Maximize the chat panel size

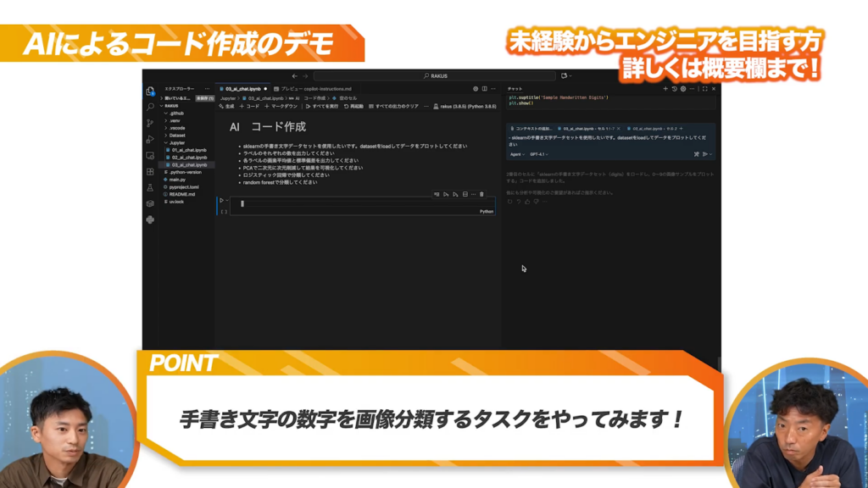point(703,88)
